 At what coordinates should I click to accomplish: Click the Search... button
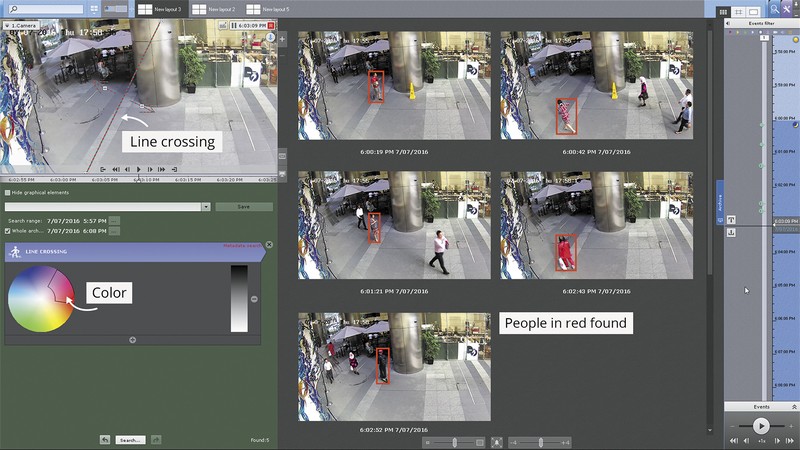130,440
